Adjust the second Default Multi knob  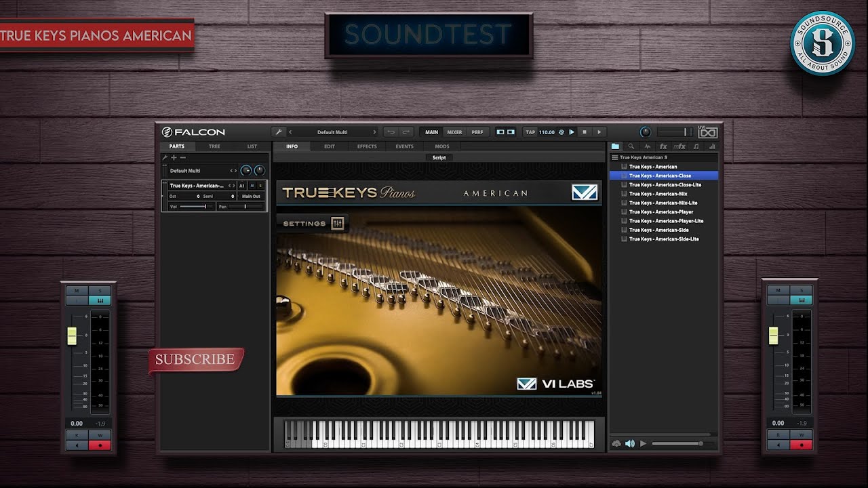(x=259, y=171)
